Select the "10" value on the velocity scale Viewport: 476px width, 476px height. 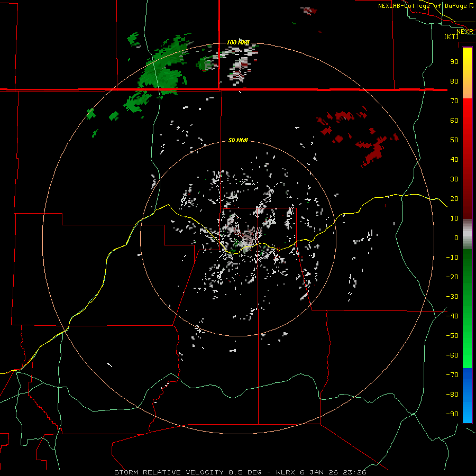pos(454,218)
